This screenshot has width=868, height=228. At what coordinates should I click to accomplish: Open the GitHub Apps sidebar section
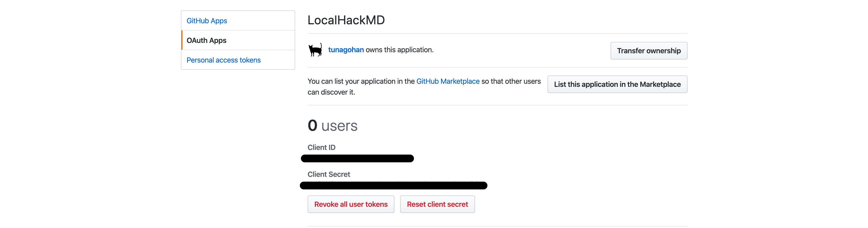207,20
